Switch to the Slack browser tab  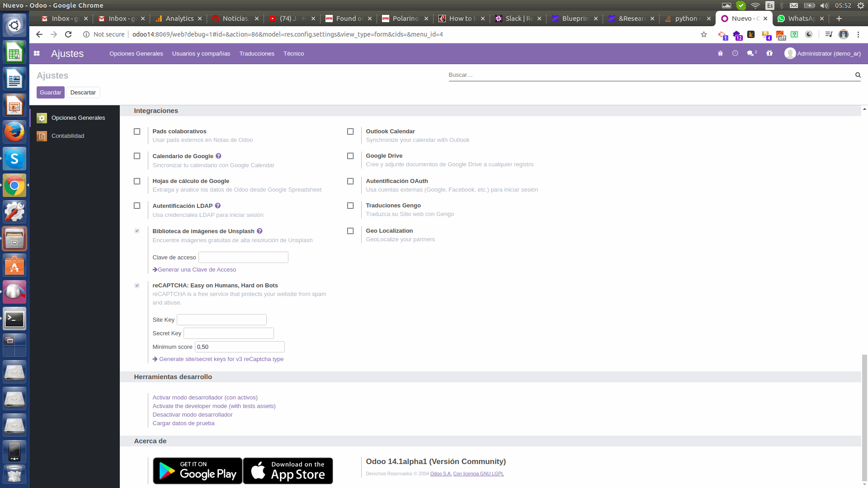tap(518, 19)
